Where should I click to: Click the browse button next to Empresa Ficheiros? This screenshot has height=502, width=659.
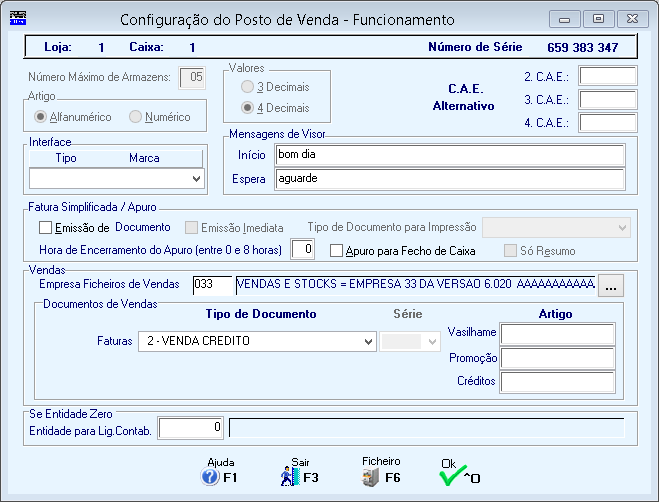(612, 286)
